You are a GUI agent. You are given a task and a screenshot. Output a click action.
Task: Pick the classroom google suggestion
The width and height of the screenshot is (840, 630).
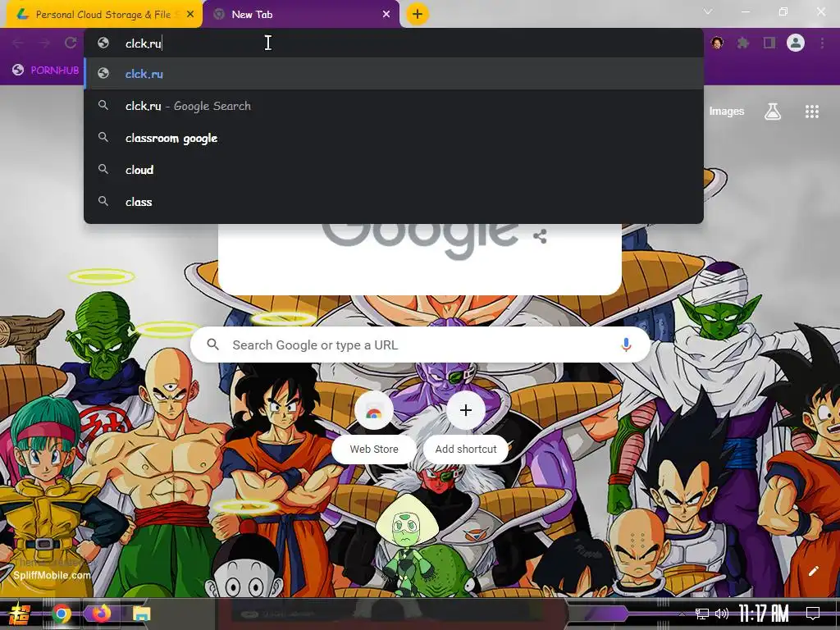(x=394, y=138)
